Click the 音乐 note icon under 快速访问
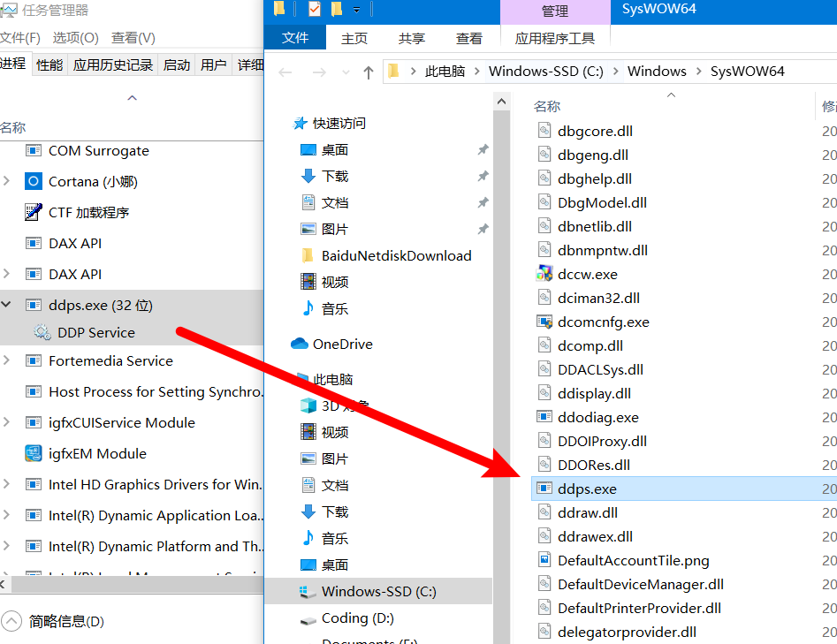This screenshot has height=644, width=837. (x=308, y=307)
